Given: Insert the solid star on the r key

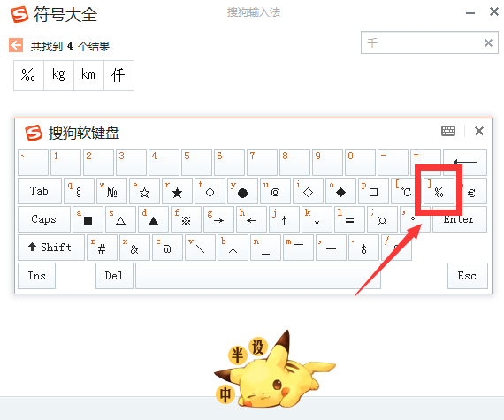Looking at the screenshot, I should click(177, 191).
